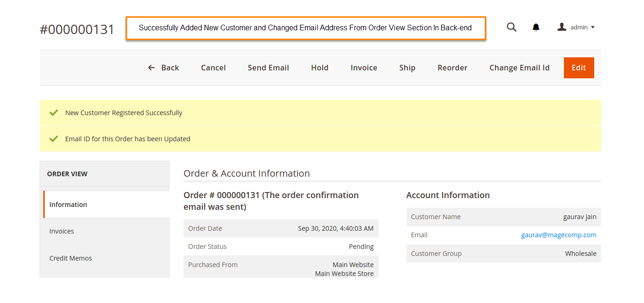Screen dimensions: 644x303
Task: Click the order number #000000131 page title
Action: click(77, 29)
